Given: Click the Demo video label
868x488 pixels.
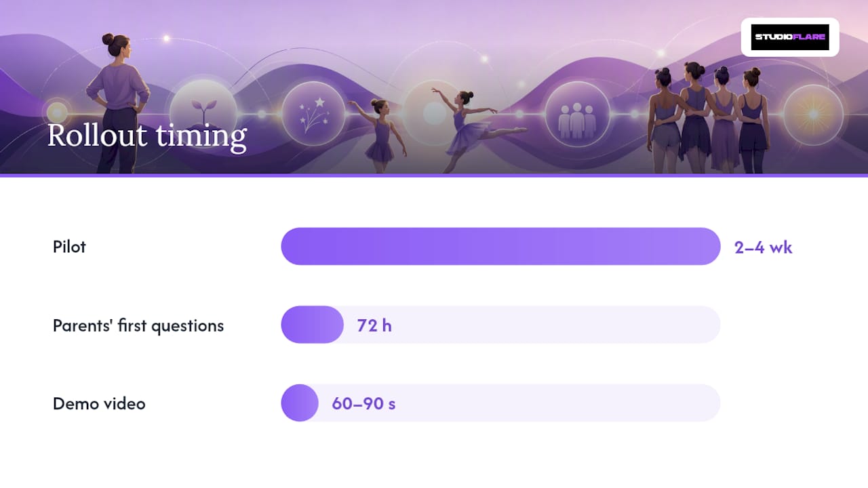Looking at the screenshot, I should coord(99,404).
